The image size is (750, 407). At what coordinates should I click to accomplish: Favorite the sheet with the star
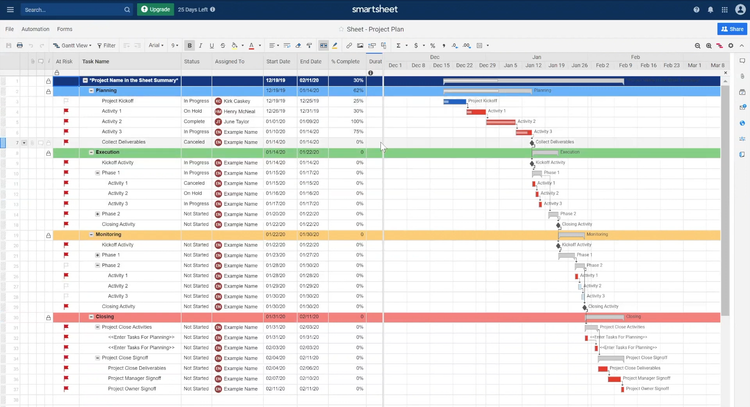click(341, 29)
